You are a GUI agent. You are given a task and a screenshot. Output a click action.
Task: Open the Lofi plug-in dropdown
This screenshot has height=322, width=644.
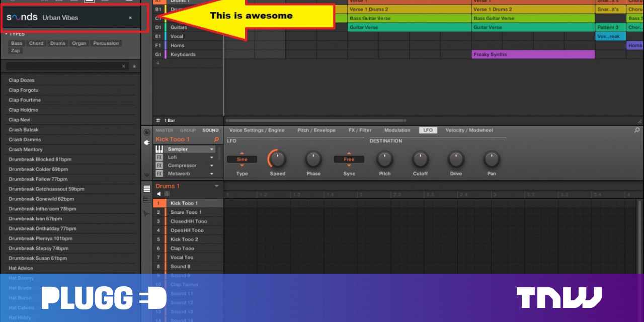coord(212,157)
